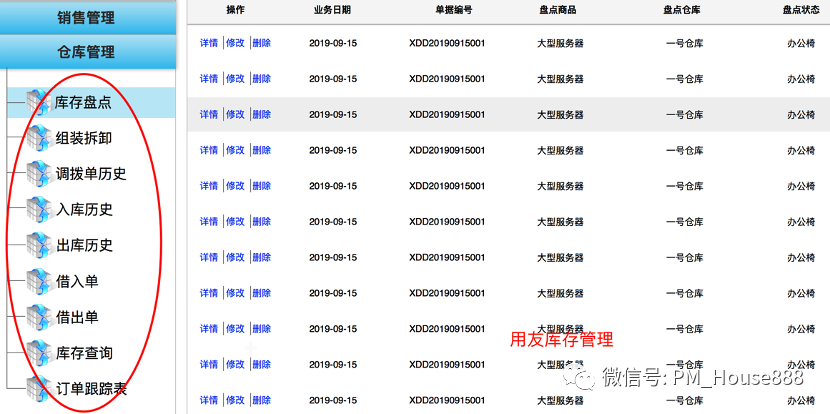The width and height of the screenshot is (830, 414).
Task: Expand the 销售管理 accordion section
Action: [86, 17]
